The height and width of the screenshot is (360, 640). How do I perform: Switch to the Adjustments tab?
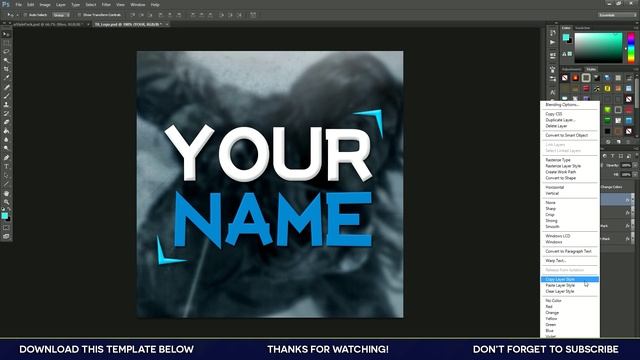point(572,69)
